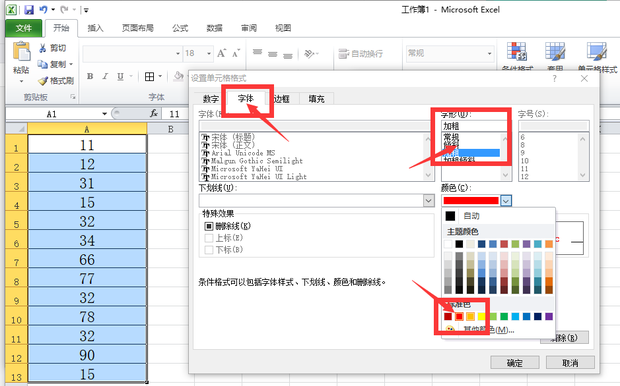Select Microsoft YaHei UI Light font
Image resolution: width=620 pixels, height=386 pixels.
259,177
